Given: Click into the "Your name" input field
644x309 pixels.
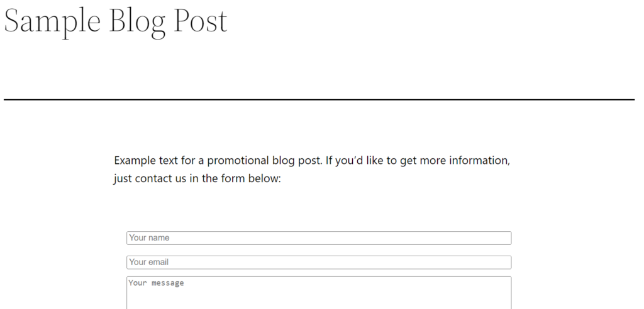Looking at the screenshot, I should tap(318, 238).
